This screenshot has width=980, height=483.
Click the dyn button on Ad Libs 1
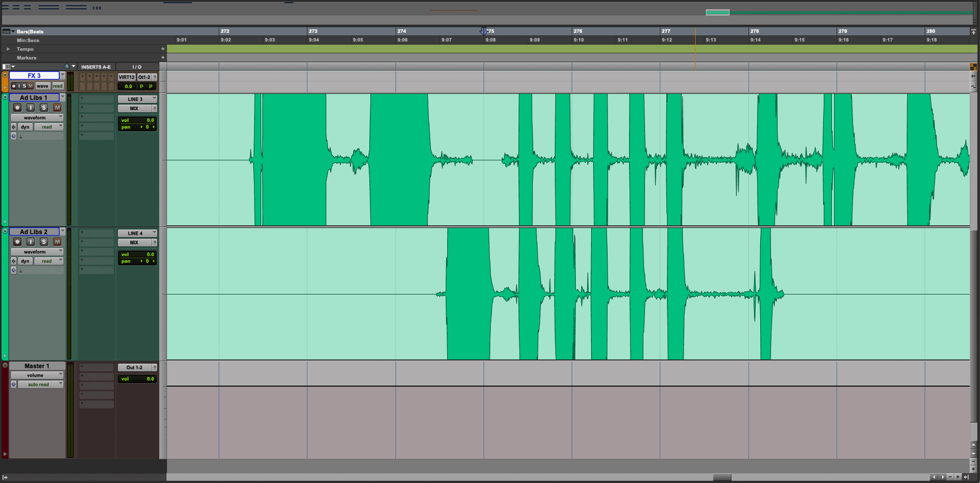[x=25, y=127]
